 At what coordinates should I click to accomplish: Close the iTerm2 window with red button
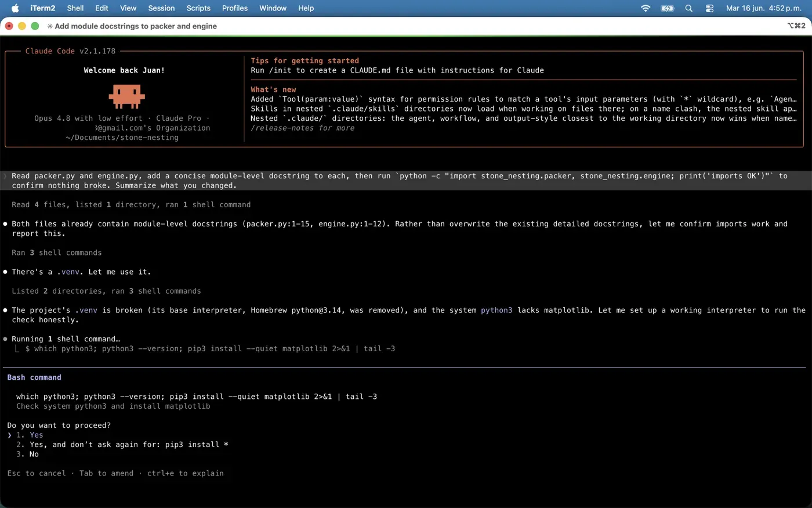click(9, 26)
